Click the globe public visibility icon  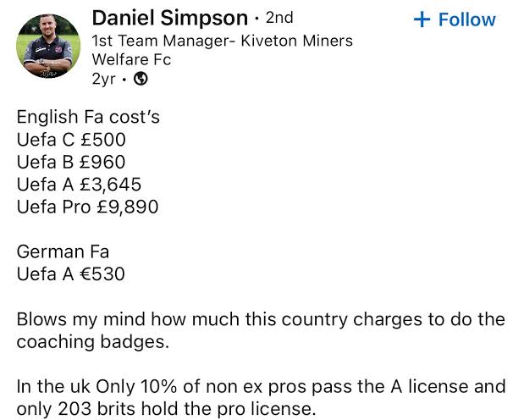(x=141, y=79)
